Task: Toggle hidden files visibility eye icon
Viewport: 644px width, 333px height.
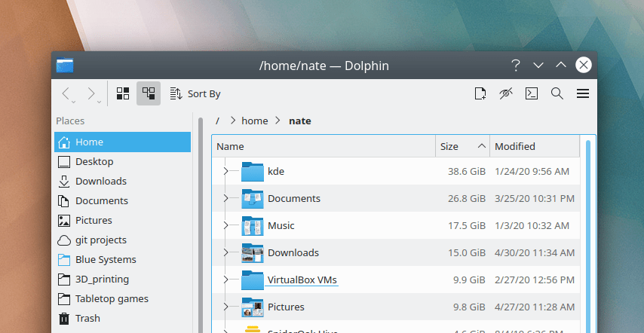Action: [505, 93]
